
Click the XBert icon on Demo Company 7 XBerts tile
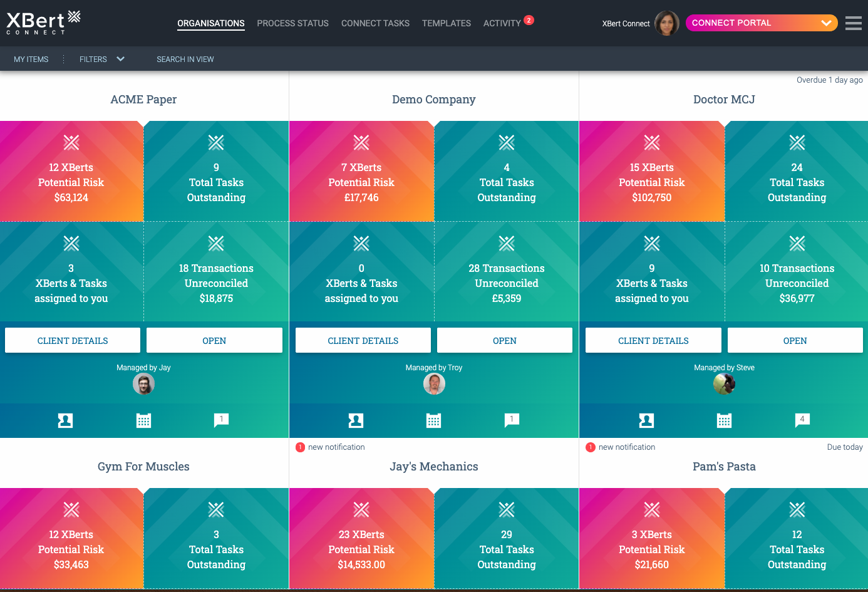click(x=361, y=143)
